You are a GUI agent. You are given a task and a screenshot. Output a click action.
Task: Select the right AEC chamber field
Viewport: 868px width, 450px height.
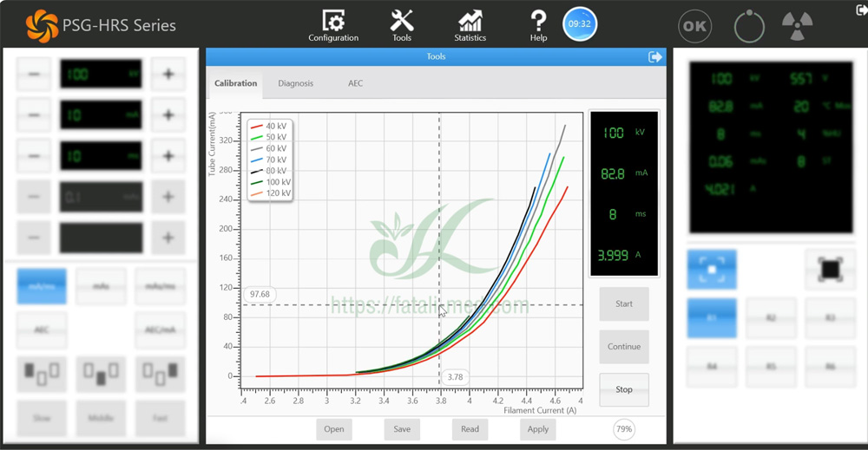coord(160,373)
